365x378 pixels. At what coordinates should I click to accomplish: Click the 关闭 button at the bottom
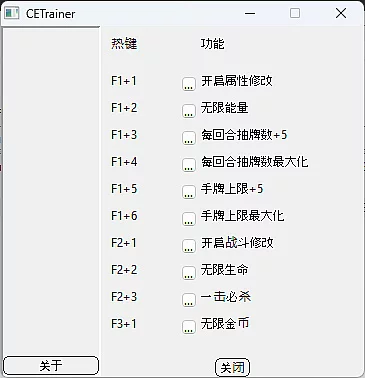coord(232,367)
